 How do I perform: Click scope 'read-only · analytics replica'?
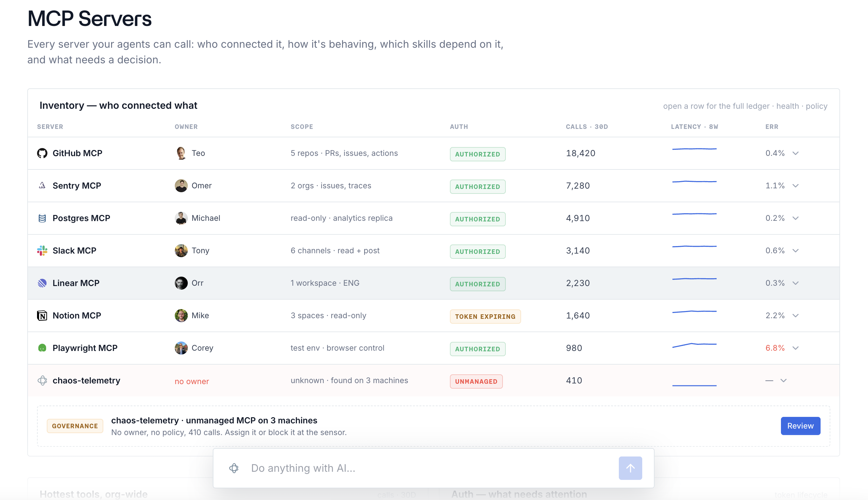tap(341, 218)
